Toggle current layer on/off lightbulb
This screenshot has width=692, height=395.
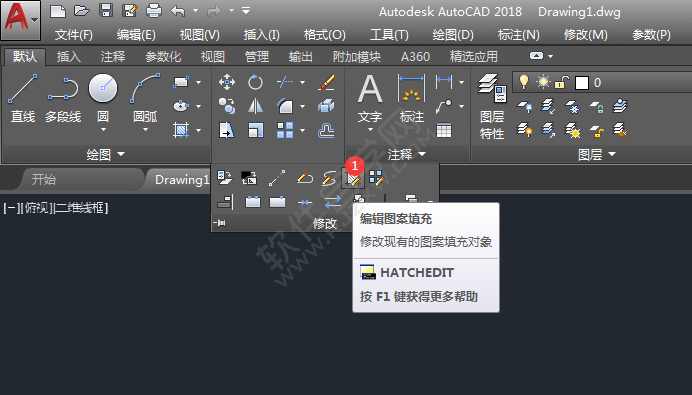tap(524, 82)
